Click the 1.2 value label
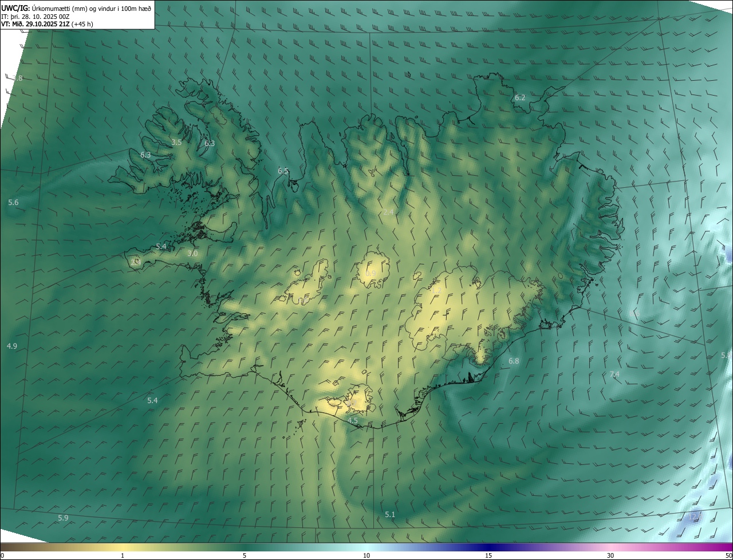Image resolution: width=733 pixels, height=560 pixels. (x=436, y=291)
